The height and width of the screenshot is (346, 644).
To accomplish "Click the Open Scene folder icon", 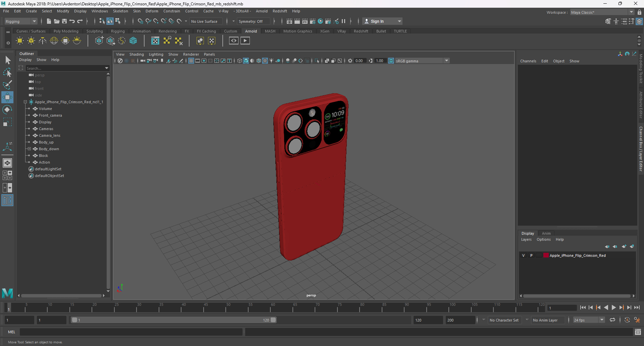I will coord(57,21).
